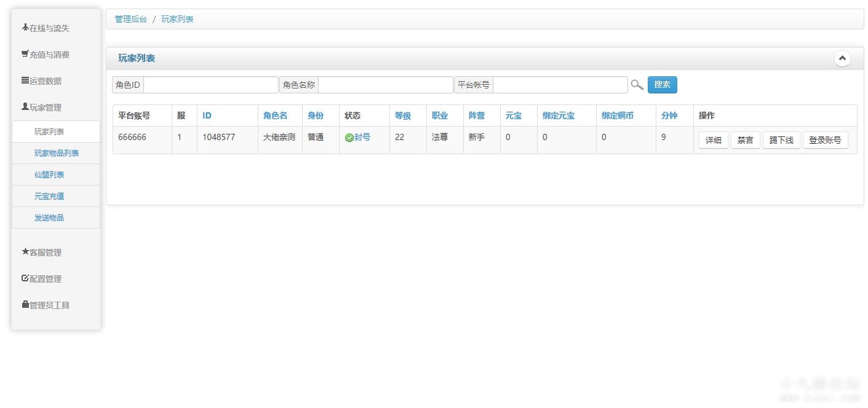Expand the 运营数据 sidebar menu
The width and height of the screenshot is (868, 408).
(42, 81)
